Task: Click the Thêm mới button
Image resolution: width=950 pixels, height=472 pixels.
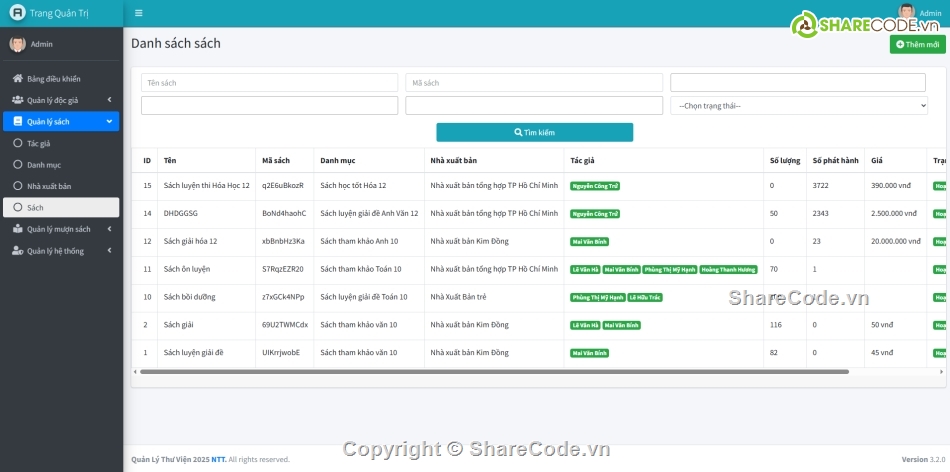Action: click(x=917, y=44)
